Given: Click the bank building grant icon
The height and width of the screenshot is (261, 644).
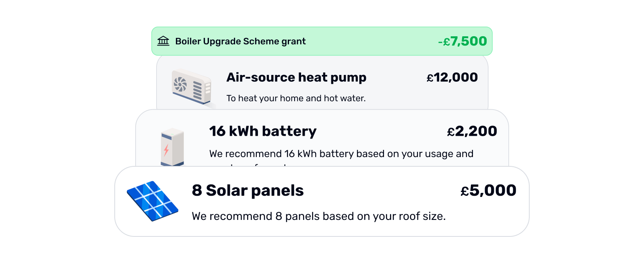Looking at the screenshot, I should pyautogui.click(x=163, y=41).
